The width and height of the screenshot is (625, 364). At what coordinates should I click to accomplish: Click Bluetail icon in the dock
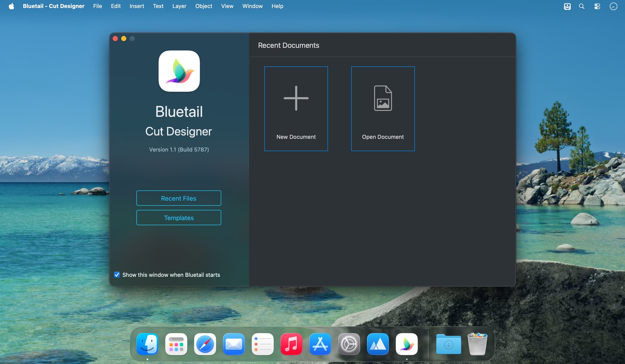[407, 344]
